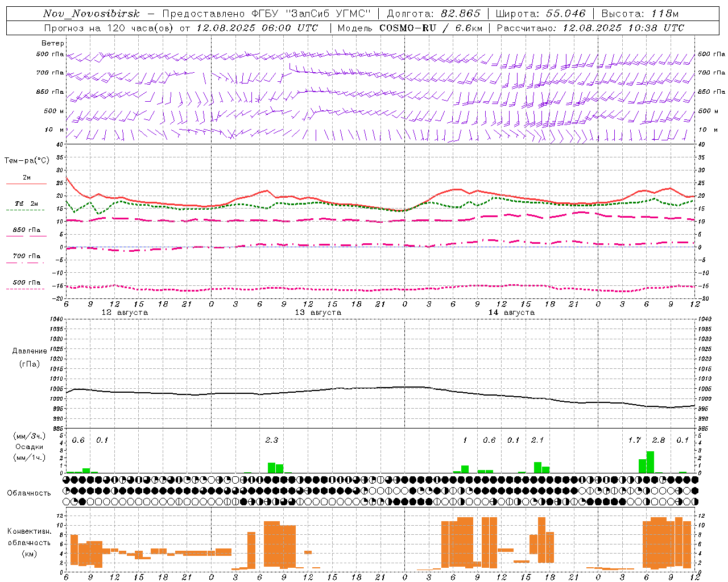Click the (гПа) pressure unit label
Viewport: 728px width, 582px height.
(x=30, y=364)
